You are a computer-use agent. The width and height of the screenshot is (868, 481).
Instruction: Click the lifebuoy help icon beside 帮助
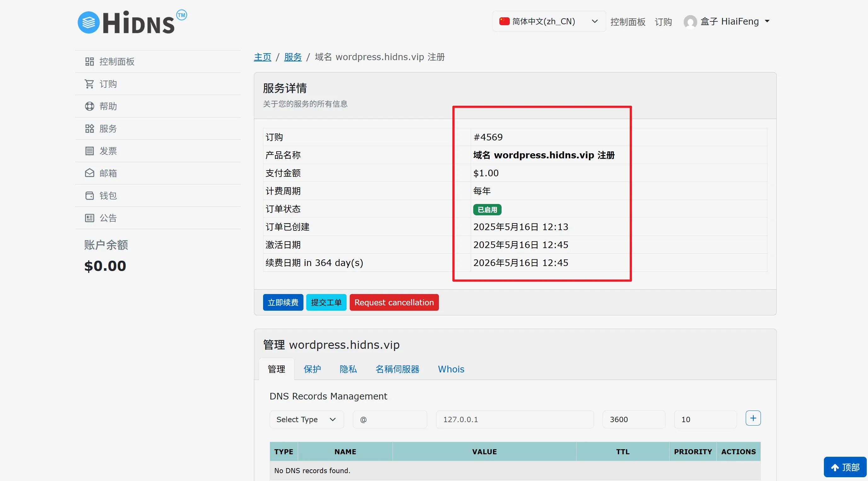[x=89, y=106]
